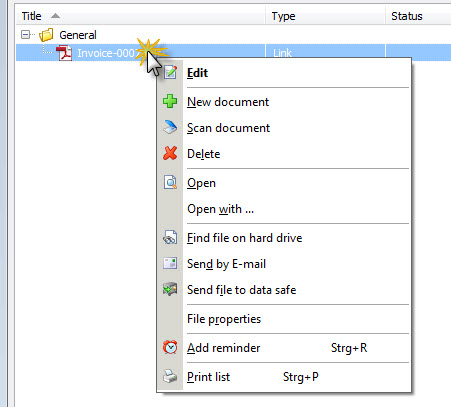Click the Status column header
The image size is (451, 407).
tap(418, 16)
